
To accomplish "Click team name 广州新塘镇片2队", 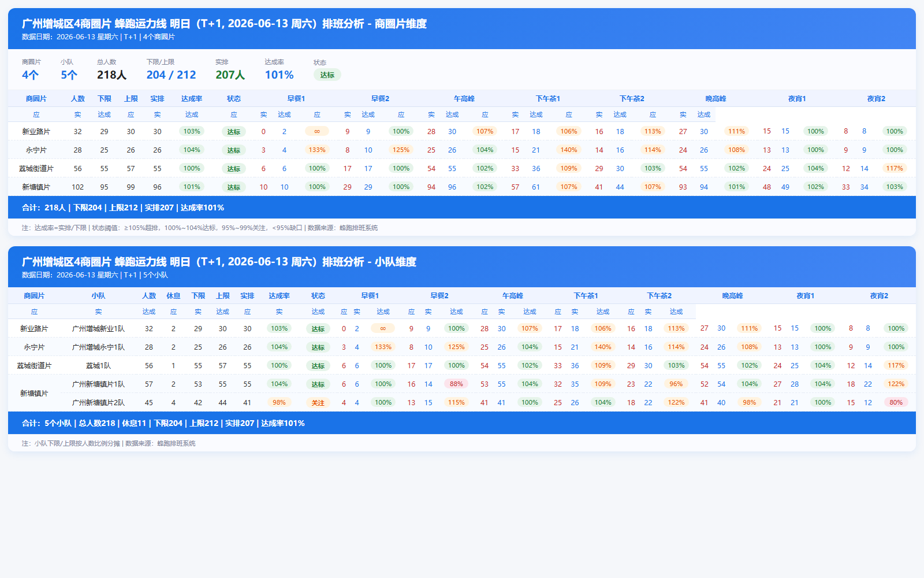I will 98,403.
